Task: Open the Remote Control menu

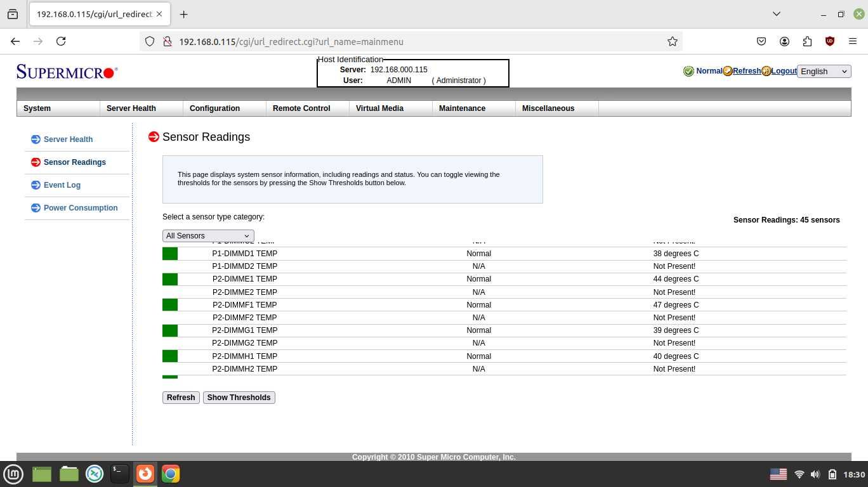Action: click(301, 108)
